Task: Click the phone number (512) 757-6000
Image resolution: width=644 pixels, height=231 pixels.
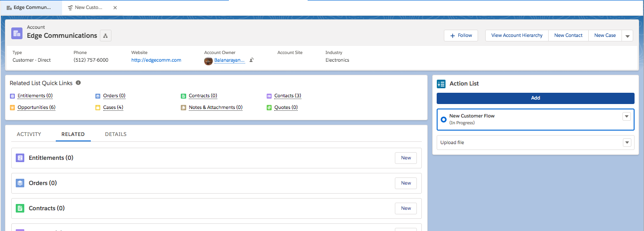Action: click(91, 60)
